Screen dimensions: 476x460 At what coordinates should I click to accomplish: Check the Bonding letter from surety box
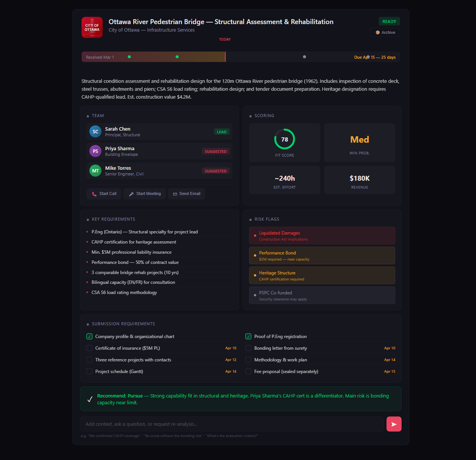click(x=248, y=348)
